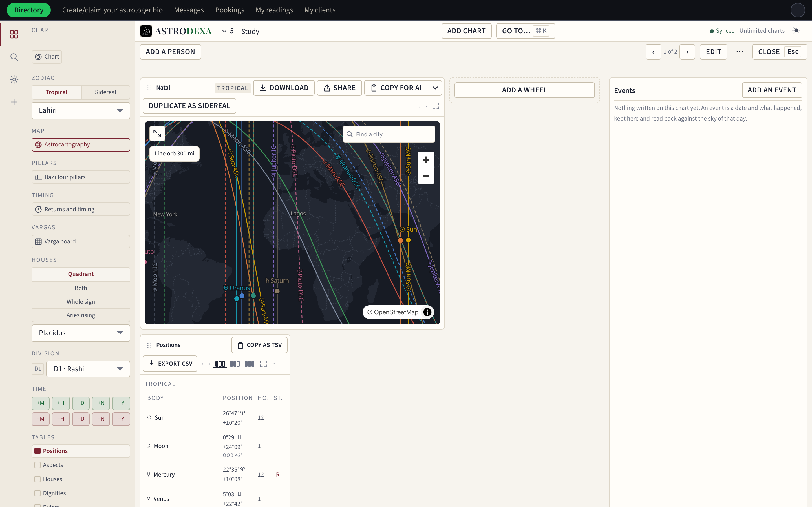
Task: Zoom out the map with minus button
Action: (x=426, y=176)
